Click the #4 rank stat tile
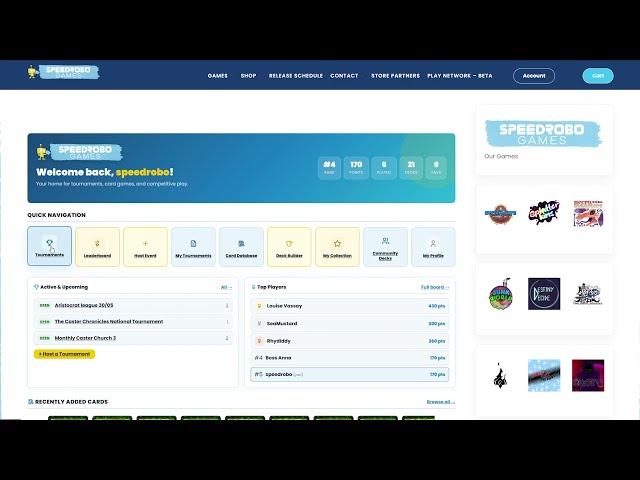640x480 pixels. click(329, 168)
